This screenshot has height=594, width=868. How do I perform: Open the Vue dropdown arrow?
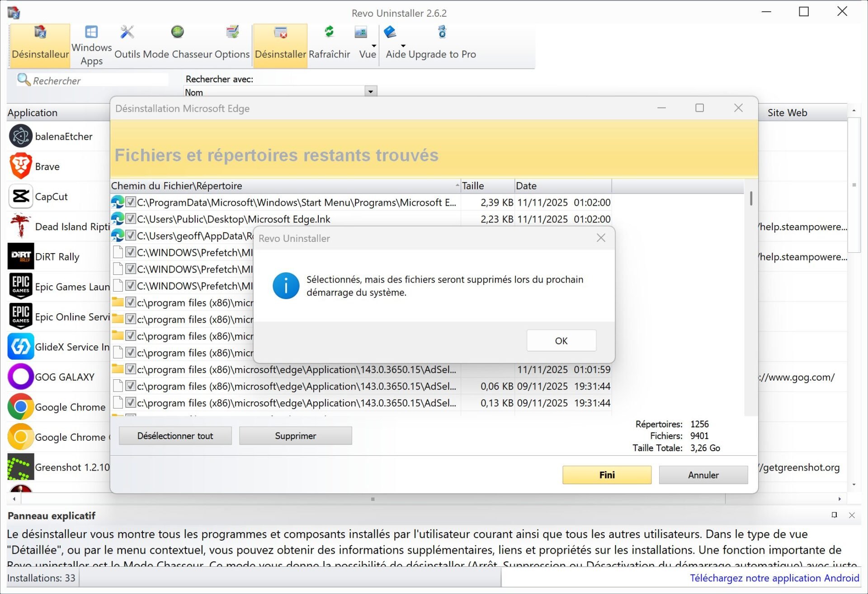(x=373, y=45)
